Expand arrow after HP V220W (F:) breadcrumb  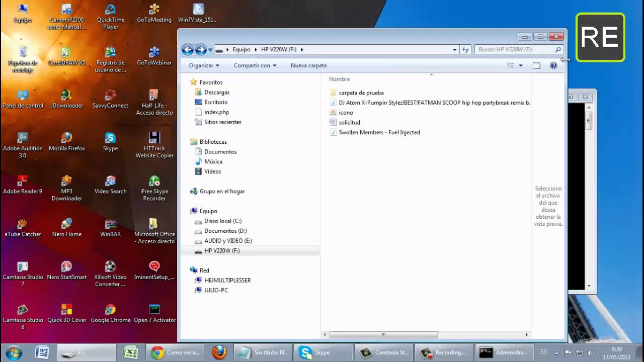point(301,49)
